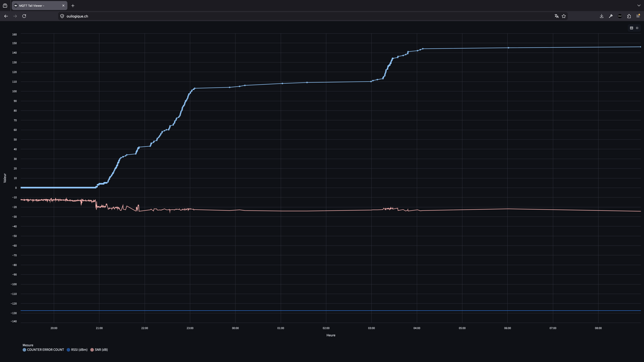This screenshot has width=644, height=362.
Task: Exit fullscreen chart view
Action: tap(637, 28)
